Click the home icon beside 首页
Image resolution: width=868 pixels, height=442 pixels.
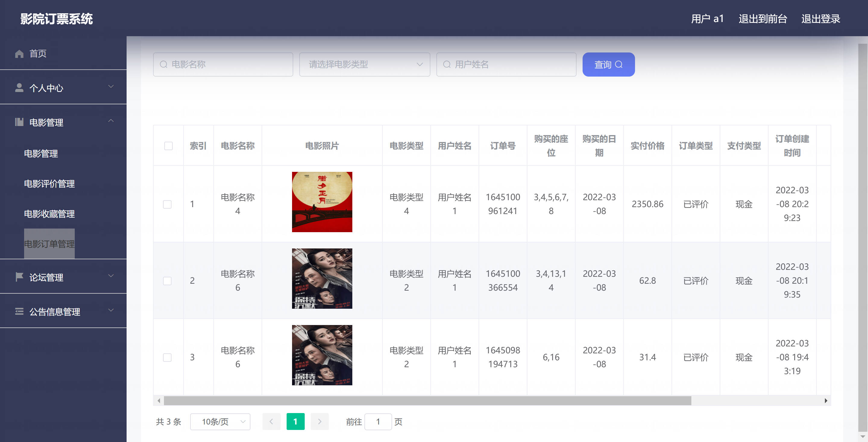coord(19,54)
